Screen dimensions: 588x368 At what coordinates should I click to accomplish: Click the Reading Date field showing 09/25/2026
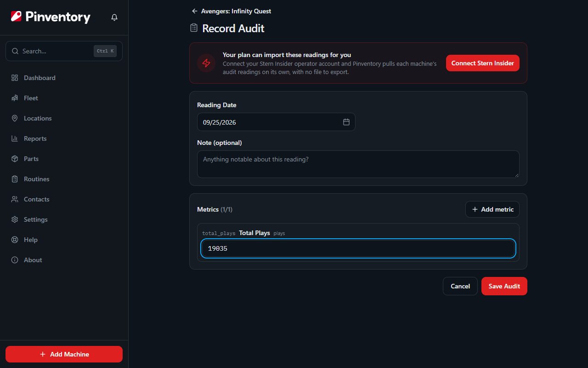point(276,122)
